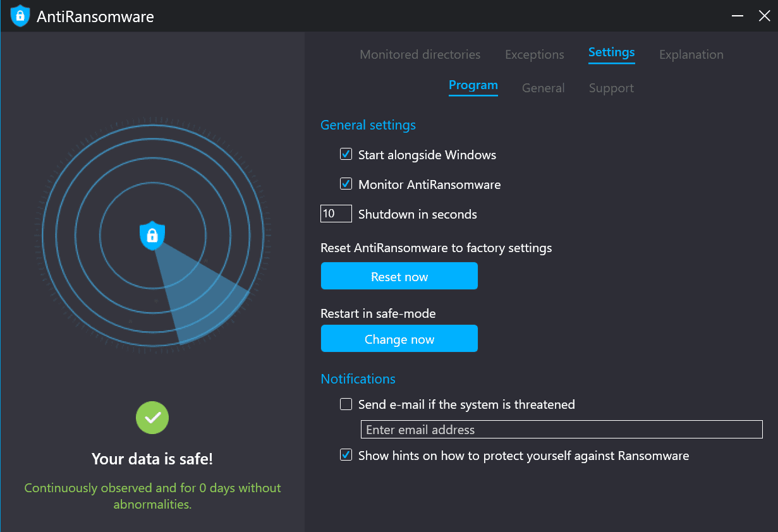778x532 pixels.
Task: Click the AntiRansomware shield logo in title bar
Action: tap(20, 16)
